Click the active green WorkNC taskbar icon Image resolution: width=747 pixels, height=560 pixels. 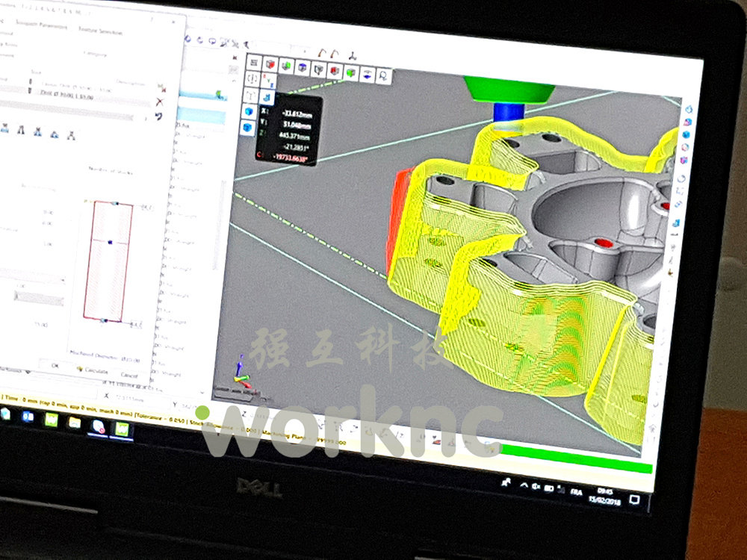point(122,429)
